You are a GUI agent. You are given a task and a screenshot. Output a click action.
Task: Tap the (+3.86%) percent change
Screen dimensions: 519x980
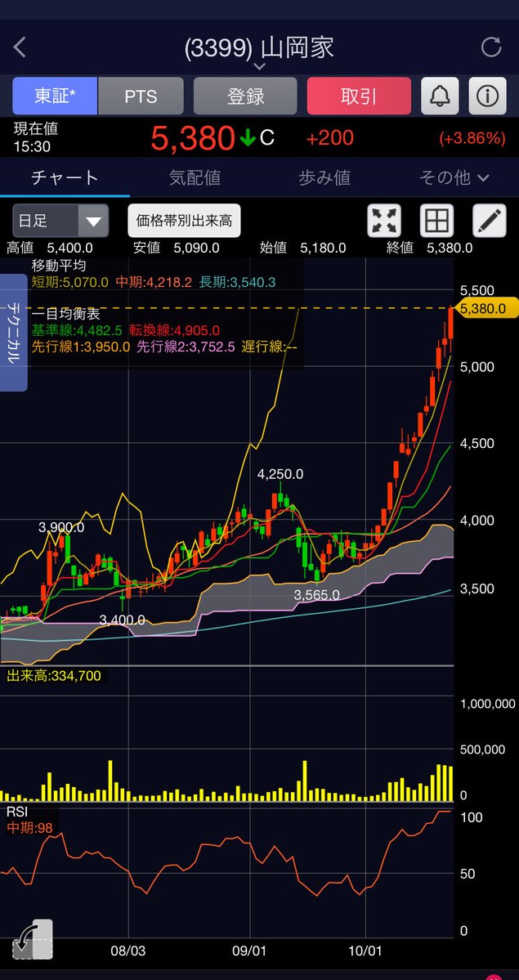[x=472, y=138]
